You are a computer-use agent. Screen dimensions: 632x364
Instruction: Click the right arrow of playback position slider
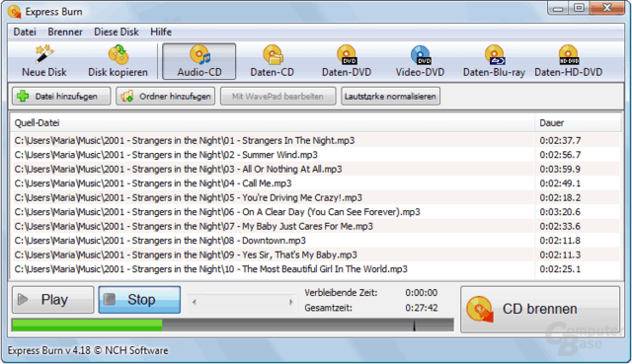click(290, 302)
